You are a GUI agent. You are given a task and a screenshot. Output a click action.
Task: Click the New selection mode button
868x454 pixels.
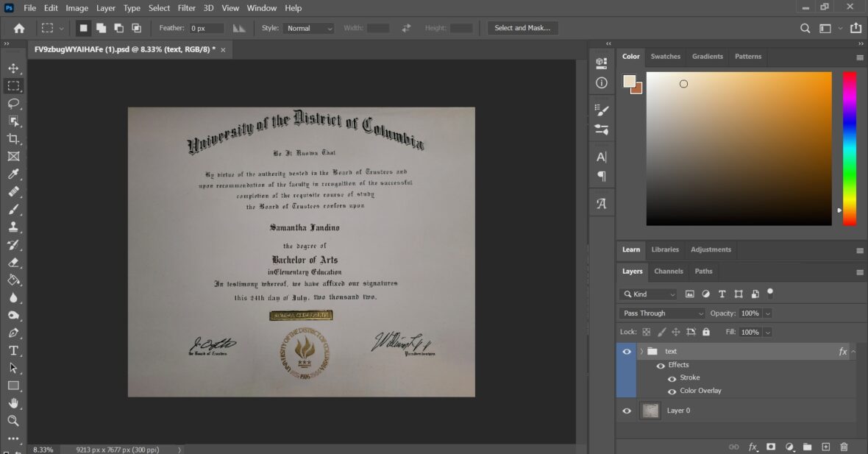(x=84, y=28)
